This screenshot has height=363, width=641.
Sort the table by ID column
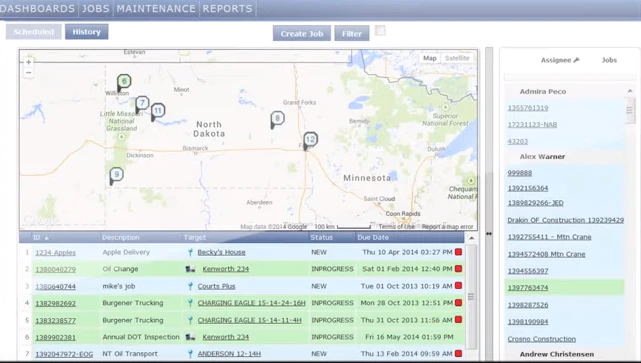pos(41,238)
